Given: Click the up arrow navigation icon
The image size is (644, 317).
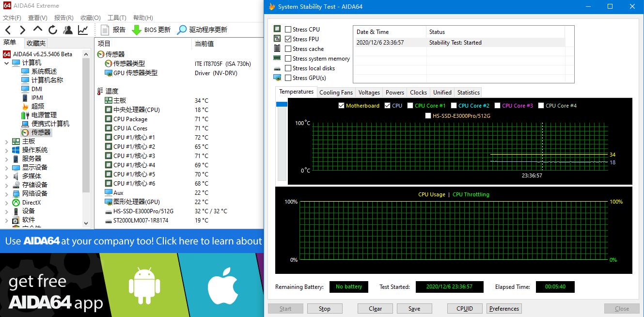Looking at the screenshot, I should click(x=38, y=29).
